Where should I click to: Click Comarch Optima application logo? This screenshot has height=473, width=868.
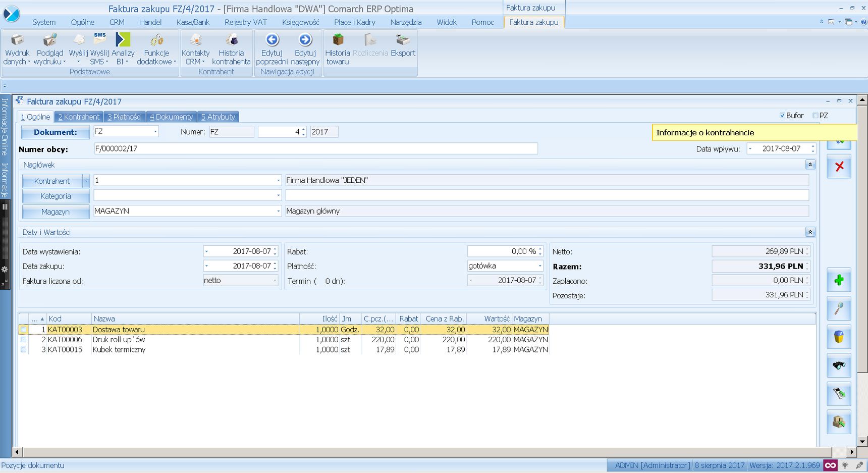tap(11, 14)
